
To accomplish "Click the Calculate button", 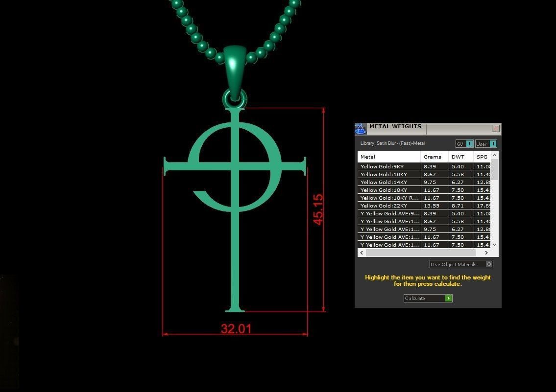I will (x=428, y=298).
